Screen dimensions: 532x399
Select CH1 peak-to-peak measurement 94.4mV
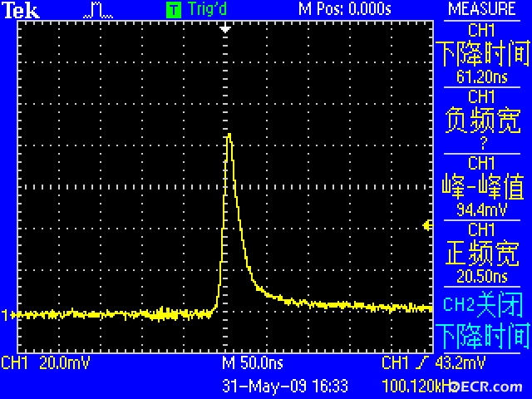[482, 187]
